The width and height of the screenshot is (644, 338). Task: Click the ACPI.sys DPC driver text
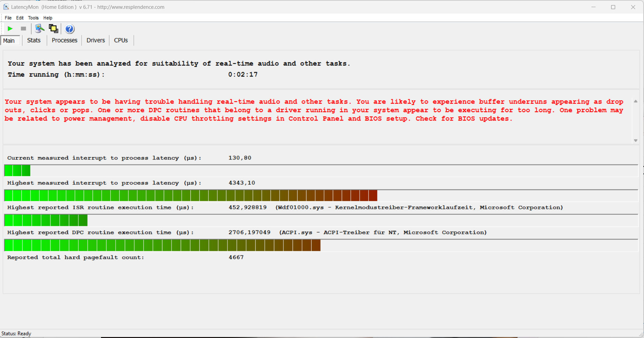[383, 232]
